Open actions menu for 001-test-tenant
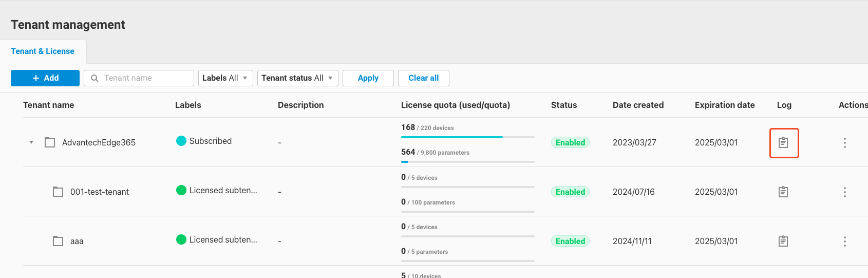Image resolution: width=868 pixels, height=278 pixels. [x=844, y=192]
